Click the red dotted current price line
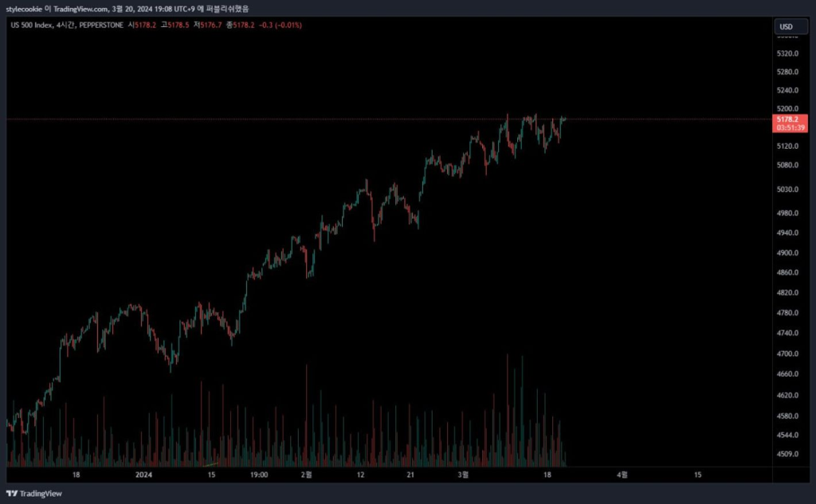Screen dimensions: 816x504 pyautogui.click(x=319, y=119)
